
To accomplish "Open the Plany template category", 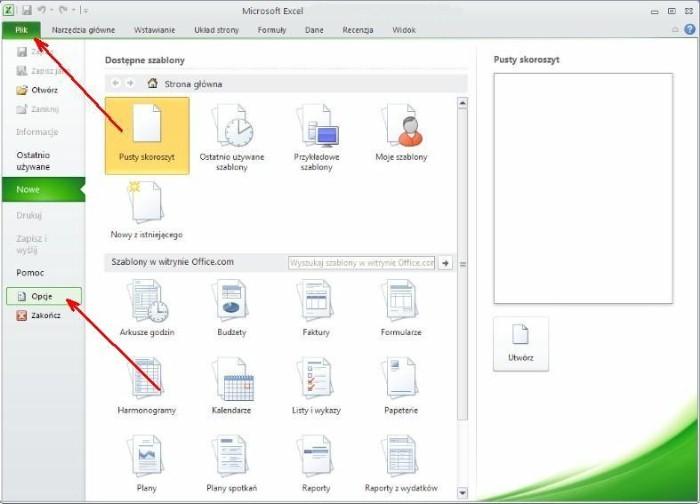I will coord(146,464).
